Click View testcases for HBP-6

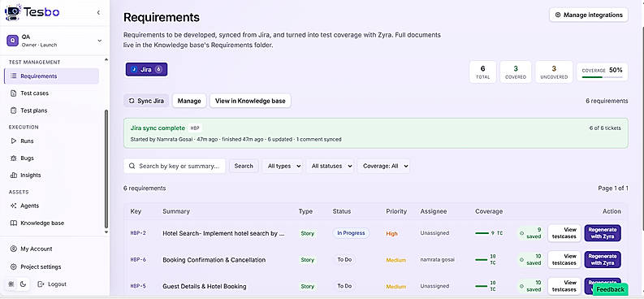tap(564, 259)
